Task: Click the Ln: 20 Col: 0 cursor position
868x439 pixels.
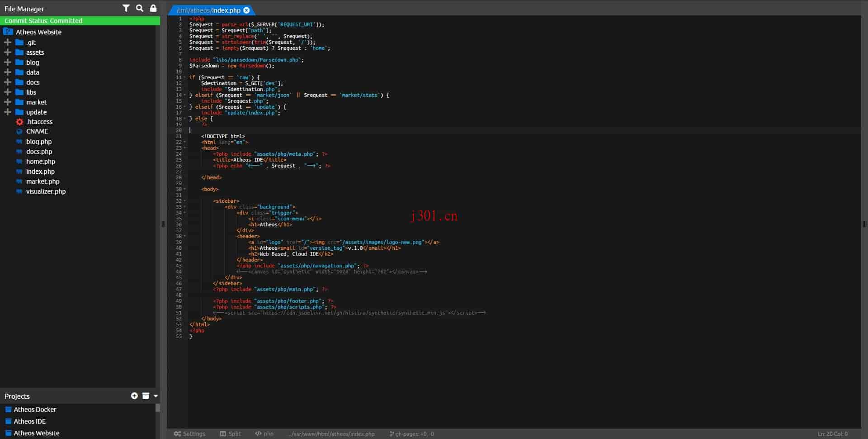Action: click(x=832, y=434)
